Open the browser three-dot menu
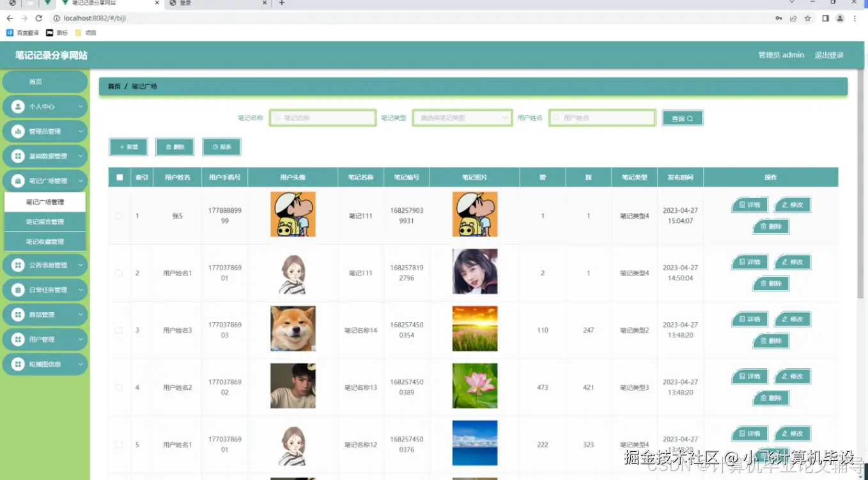 [855, 19]
